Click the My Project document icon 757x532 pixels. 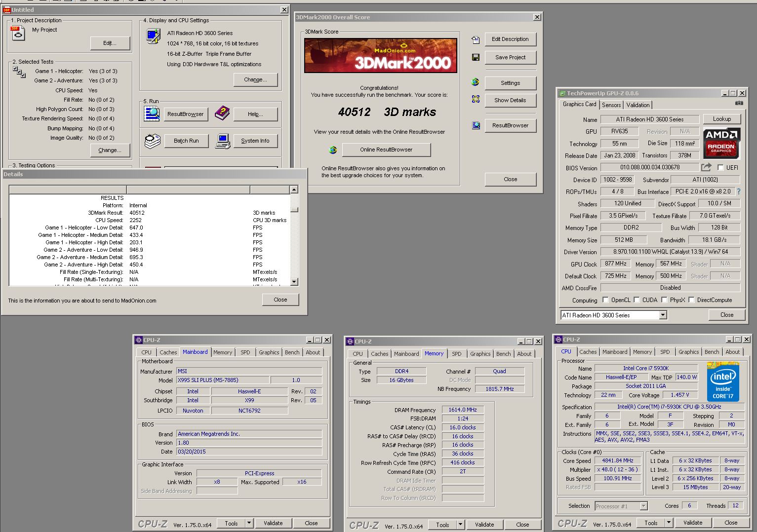[x=17, y=33]
